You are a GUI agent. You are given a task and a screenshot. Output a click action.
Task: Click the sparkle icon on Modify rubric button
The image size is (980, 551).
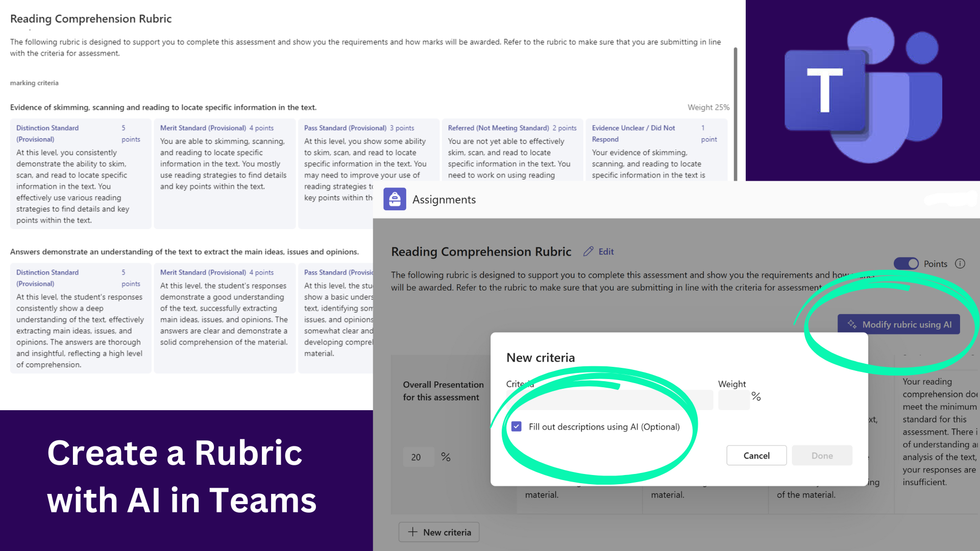pyautogui.click(x=852, y=324)
